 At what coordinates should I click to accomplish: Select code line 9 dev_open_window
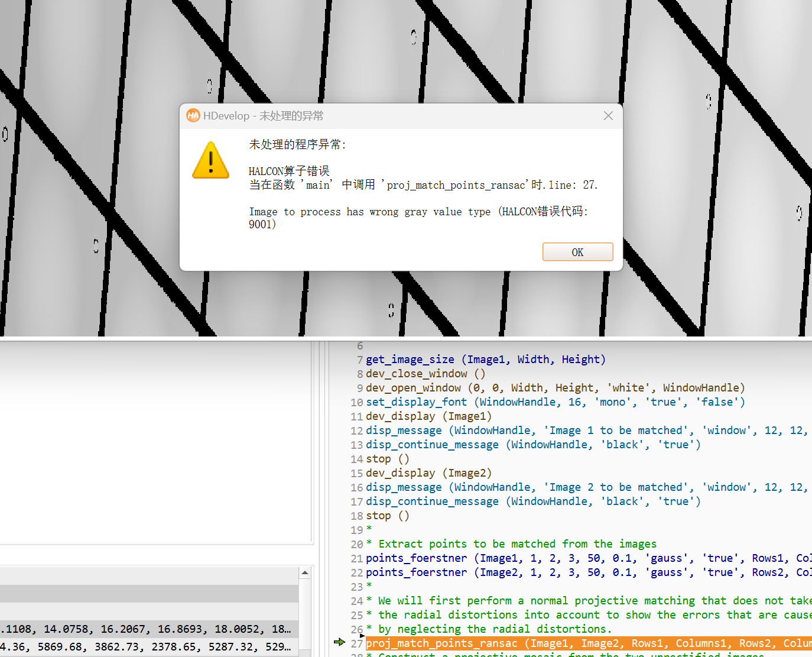pos(556,388)
